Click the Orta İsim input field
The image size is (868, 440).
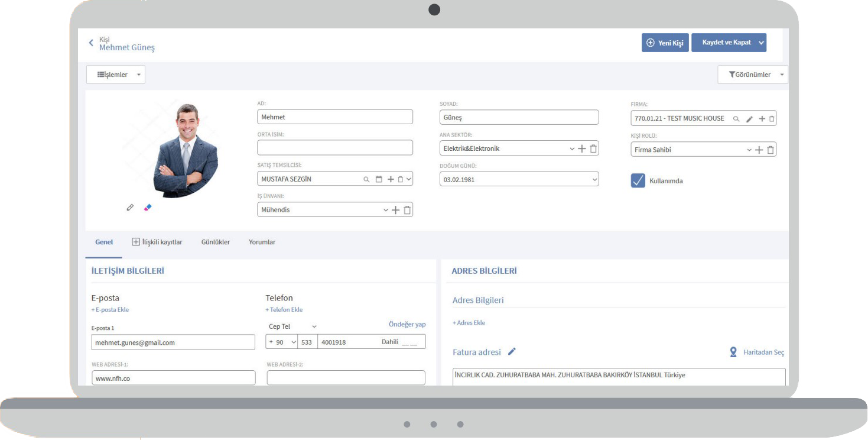point(334,148)
